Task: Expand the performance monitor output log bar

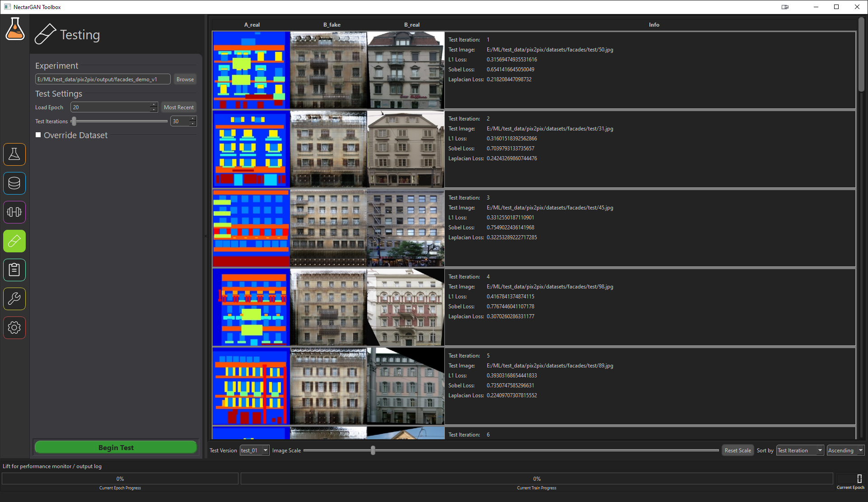Action: pos(52,466)
